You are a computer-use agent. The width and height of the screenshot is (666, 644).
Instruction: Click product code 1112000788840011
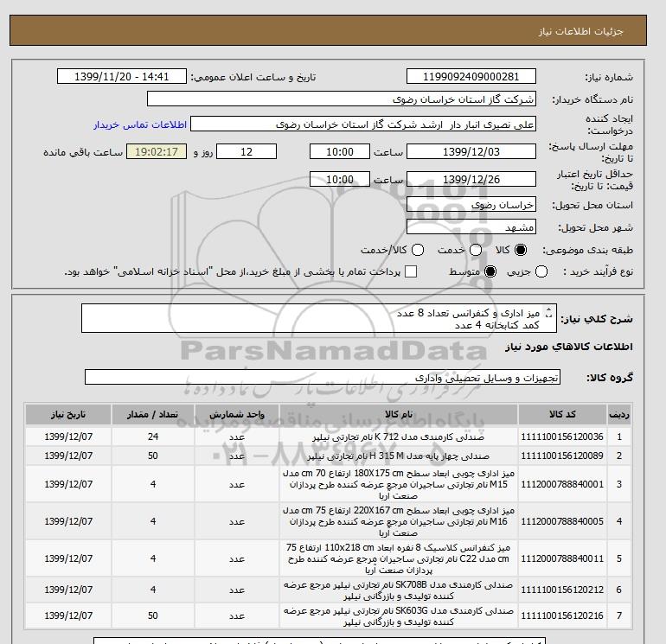562,558
